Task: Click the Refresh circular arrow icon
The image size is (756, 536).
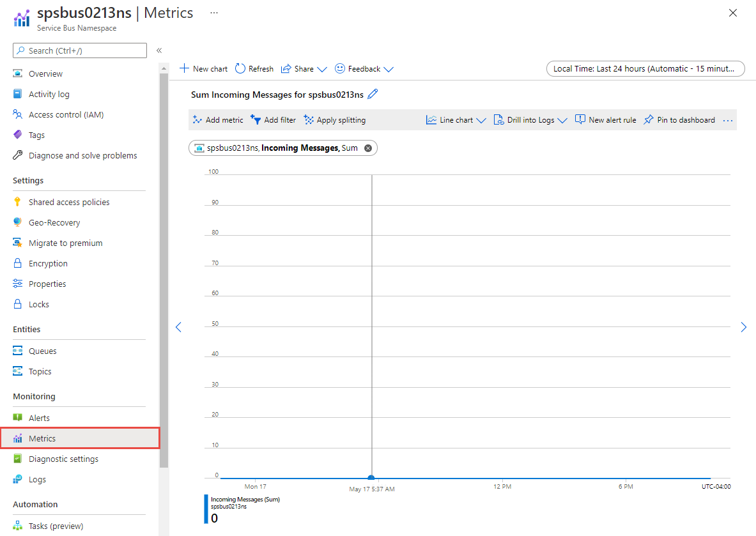Action: (240, 68)
